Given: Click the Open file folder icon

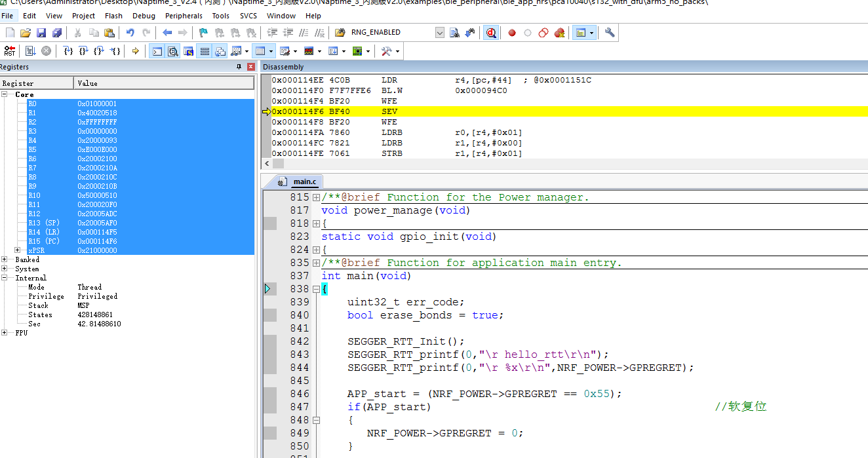Looking at the screenshot, I should point(26,32).
